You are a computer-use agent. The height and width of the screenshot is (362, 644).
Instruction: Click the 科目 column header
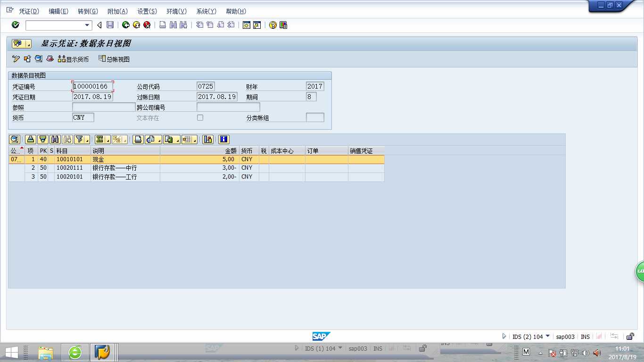[73, 151]
